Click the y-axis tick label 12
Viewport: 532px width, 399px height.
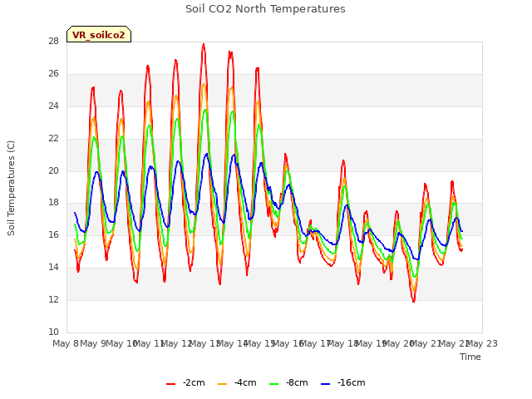coord(53,300)
